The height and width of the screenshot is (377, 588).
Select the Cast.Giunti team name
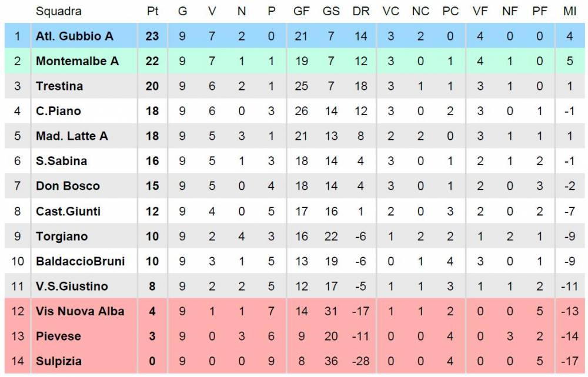[x=68, y=211]
